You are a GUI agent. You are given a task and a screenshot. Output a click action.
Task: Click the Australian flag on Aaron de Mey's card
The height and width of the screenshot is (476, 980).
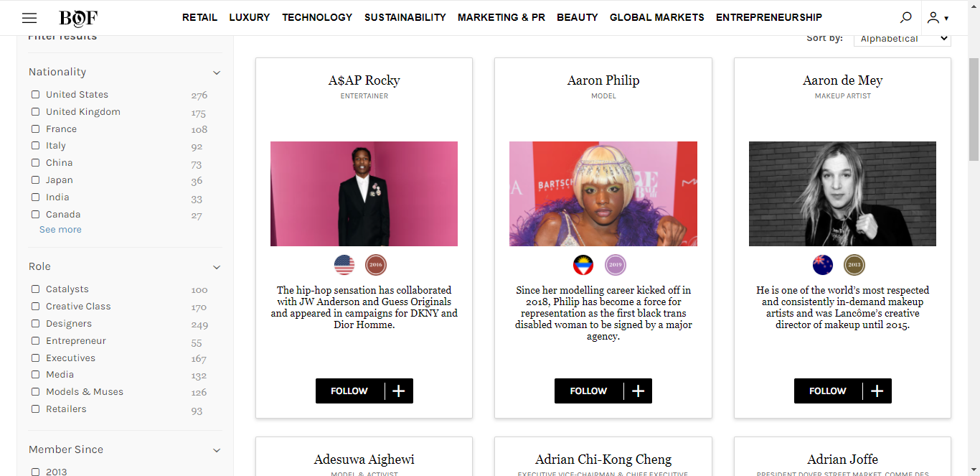823,264
